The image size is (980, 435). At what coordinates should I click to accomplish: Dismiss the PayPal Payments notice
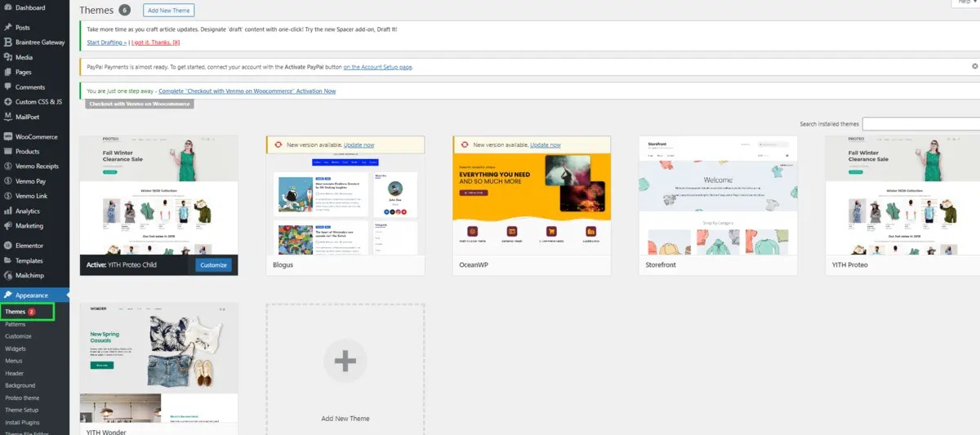click(x=974, y=65)
